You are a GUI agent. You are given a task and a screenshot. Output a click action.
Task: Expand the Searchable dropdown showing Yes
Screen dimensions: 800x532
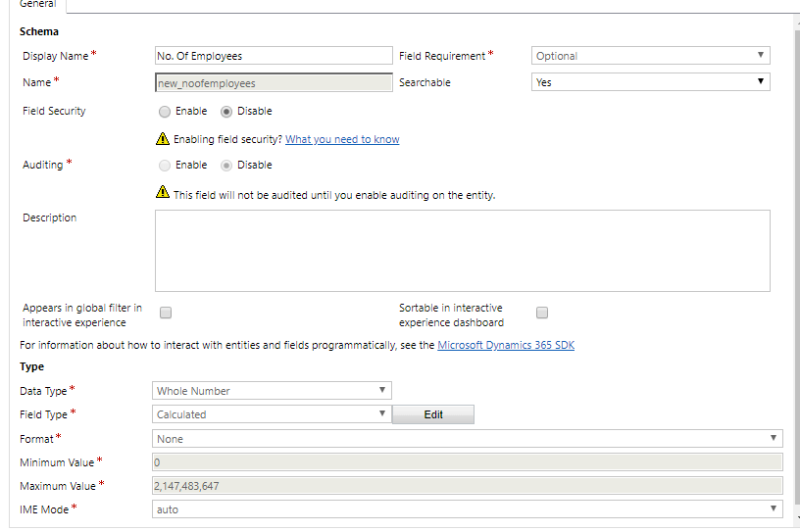tap(651, 82)
